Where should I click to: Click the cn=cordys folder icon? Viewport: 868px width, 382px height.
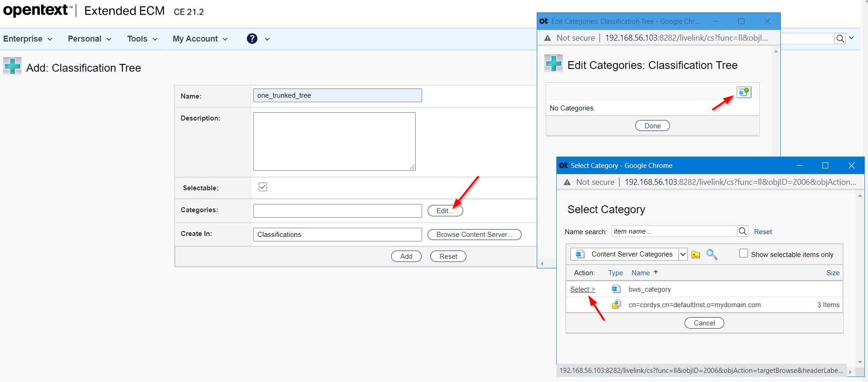[616, 304]
